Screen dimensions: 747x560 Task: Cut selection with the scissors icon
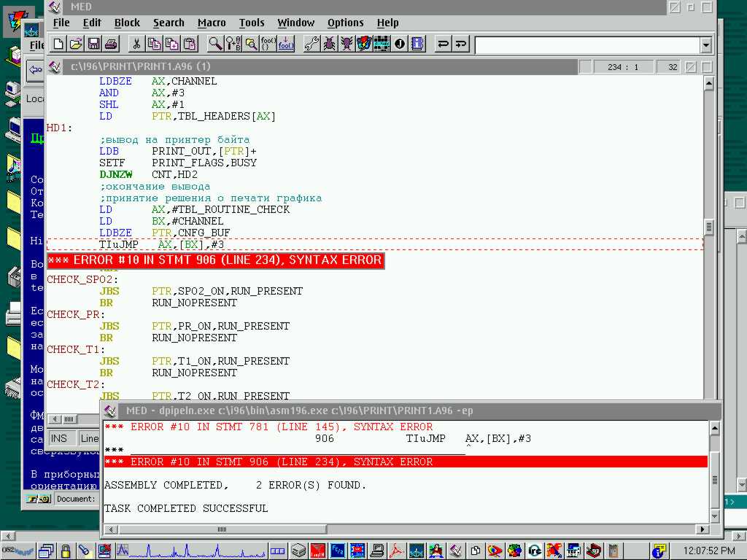tap(136, 44)
